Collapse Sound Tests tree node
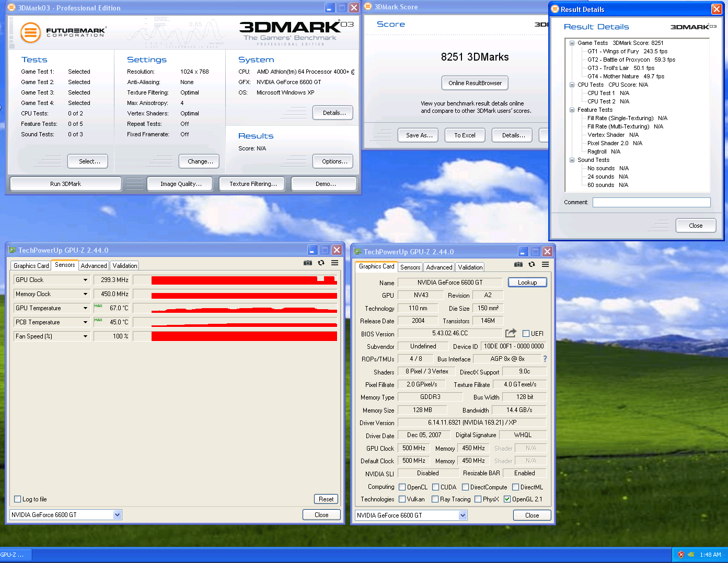 [x=572, y=160]
